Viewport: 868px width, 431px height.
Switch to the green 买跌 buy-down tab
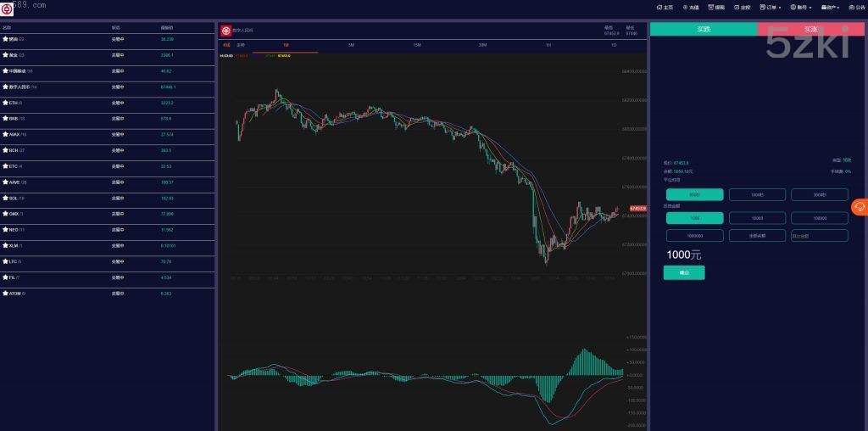click(x=704, y=30)
